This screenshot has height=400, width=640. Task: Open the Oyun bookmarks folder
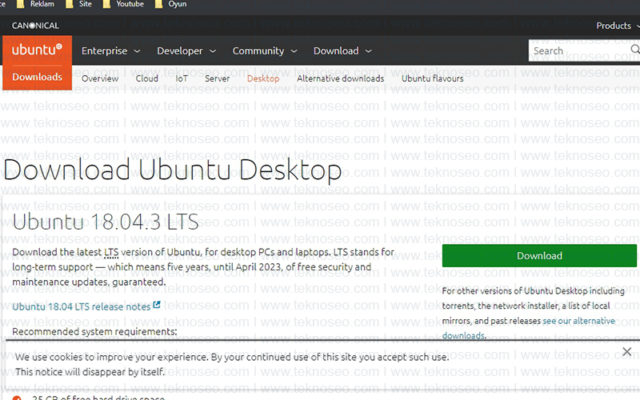point(171,4)
